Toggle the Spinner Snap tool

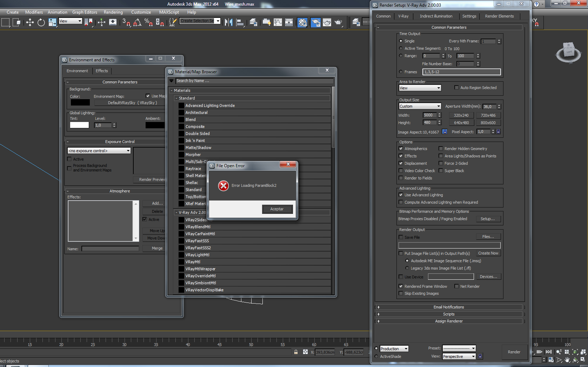[160, 22]
